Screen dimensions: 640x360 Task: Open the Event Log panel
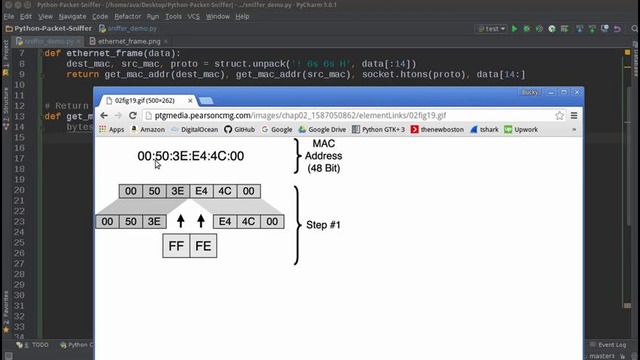[x=608, y=345]
